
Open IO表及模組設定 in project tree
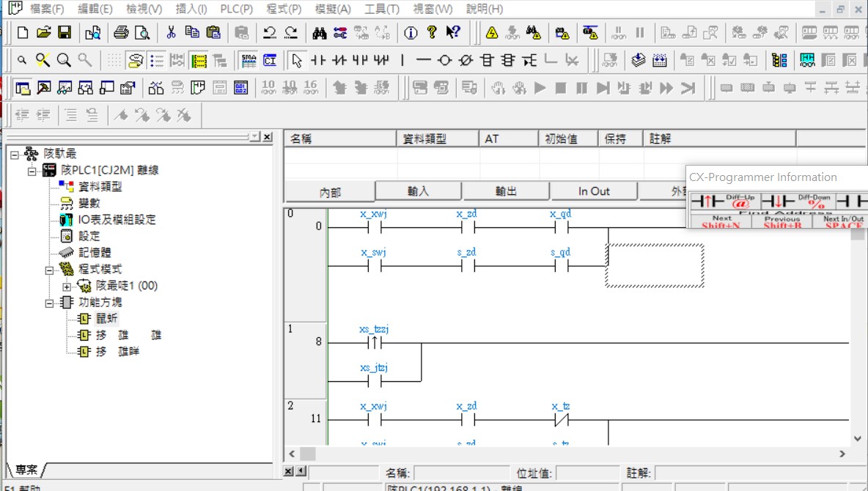point(117,220)
